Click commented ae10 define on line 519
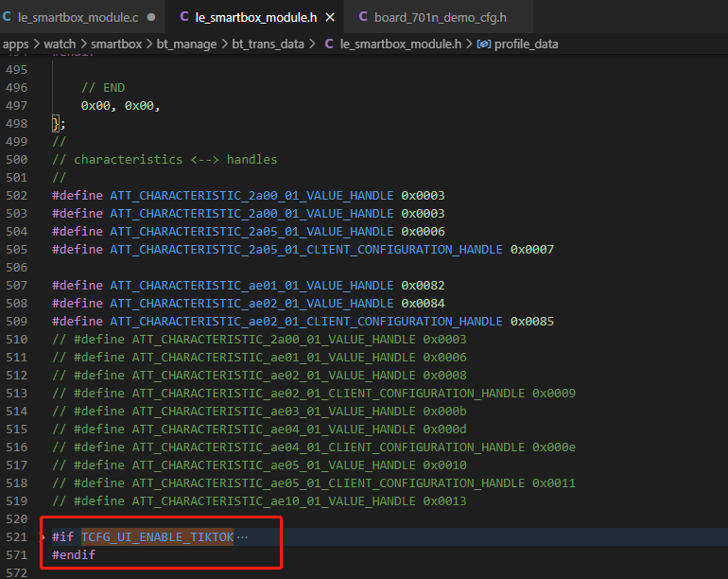Image resolution: width=728 pixels, height=579 pixels. coord(259,501)
